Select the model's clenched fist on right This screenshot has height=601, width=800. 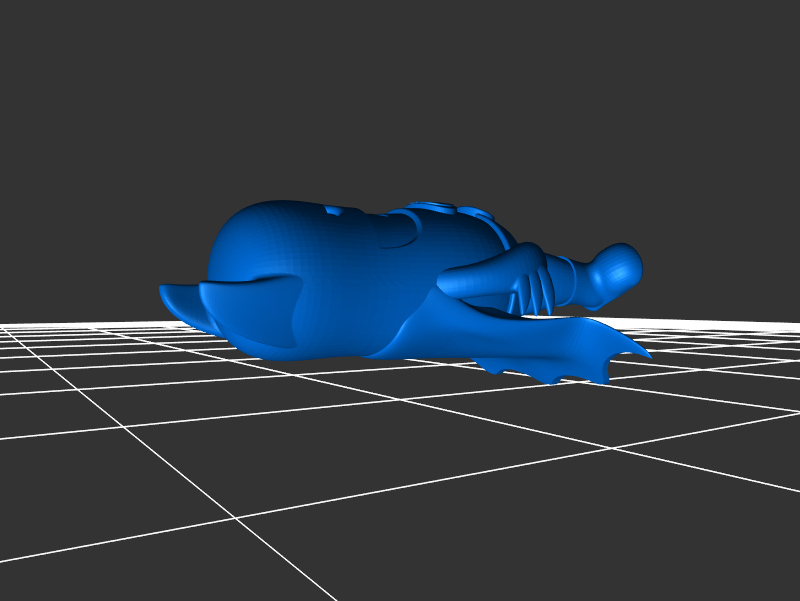(x=617, y=268)
